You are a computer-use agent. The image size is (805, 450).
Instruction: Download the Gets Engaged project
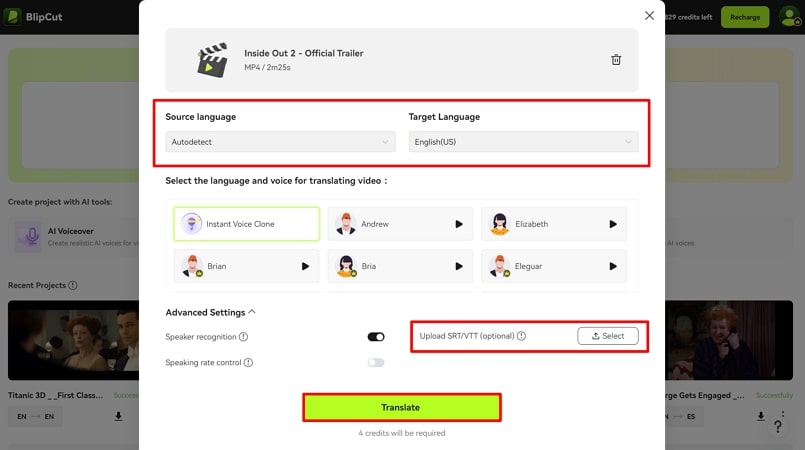[x=761, y=416]
